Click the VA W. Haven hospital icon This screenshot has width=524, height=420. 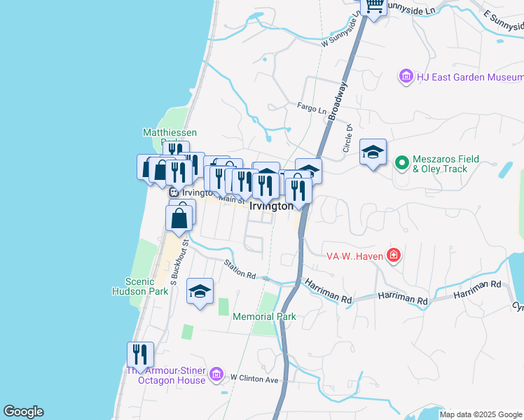[394, 255]
